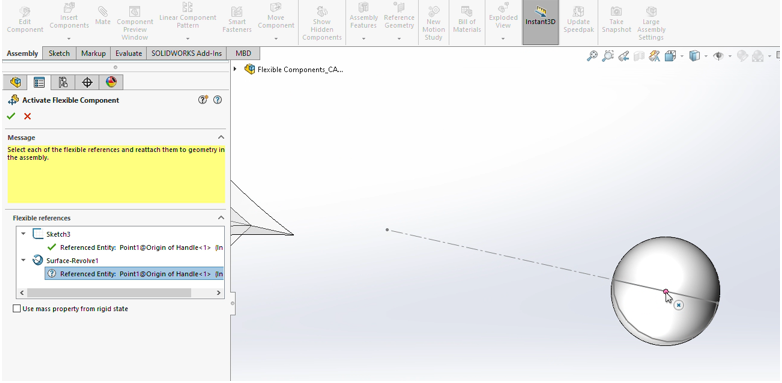Accept with the green checkmark OK button
The image size is (782, 383).
point(11,116)
